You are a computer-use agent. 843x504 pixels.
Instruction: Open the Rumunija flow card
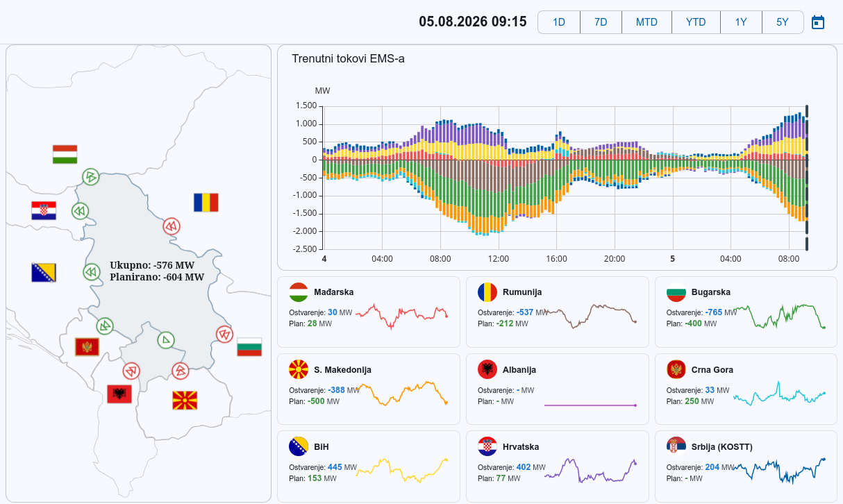tap(558, 312)
